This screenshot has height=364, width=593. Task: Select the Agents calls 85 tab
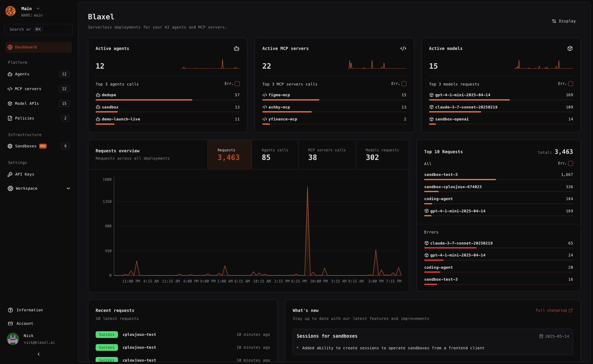pyautogui.click(x=275, y=155)
